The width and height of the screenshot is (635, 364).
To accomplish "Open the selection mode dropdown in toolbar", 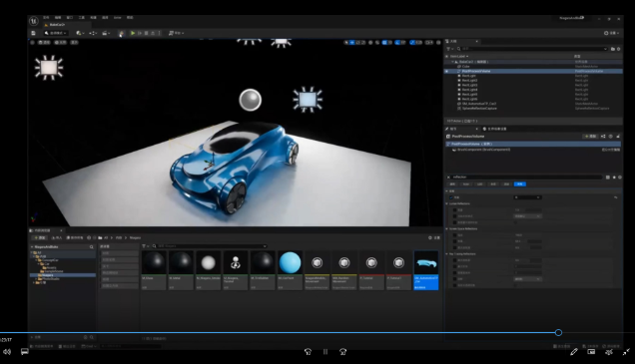I will pyautogui.click(x=55, y=33).
